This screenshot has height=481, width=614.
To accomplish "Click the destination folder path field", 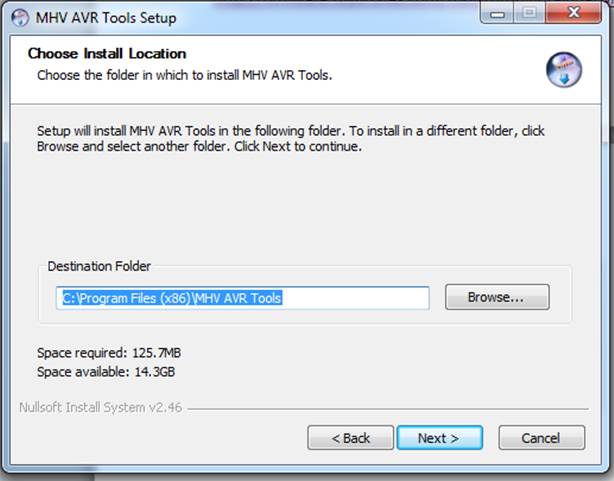I will click(x=243, y=298).
